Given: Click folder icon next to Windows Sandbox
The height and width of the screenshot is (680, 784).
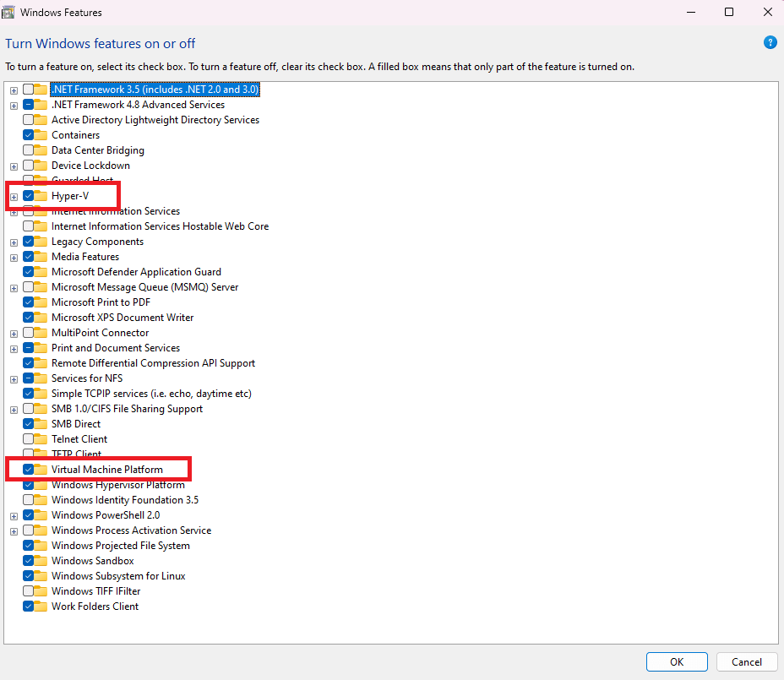Looking at the screenshot, I should tap(41, 561).
